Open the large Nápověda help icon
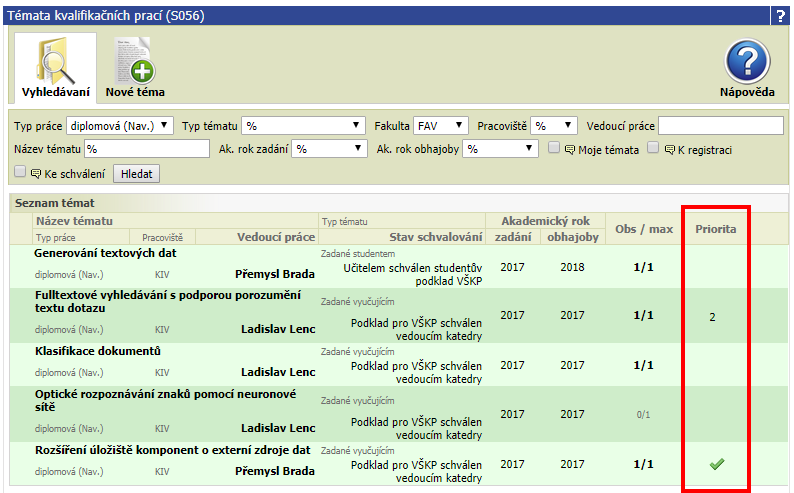The image size is (794, 493). pos(747,61)
